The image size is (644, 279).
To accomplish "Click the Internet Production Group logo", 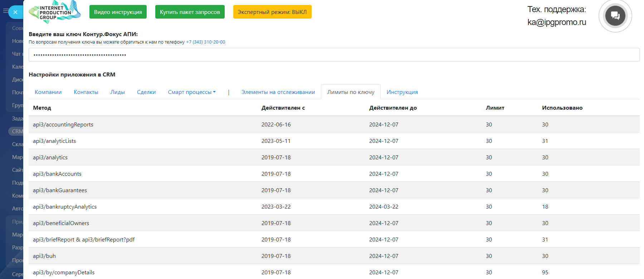I will (55, 12).
